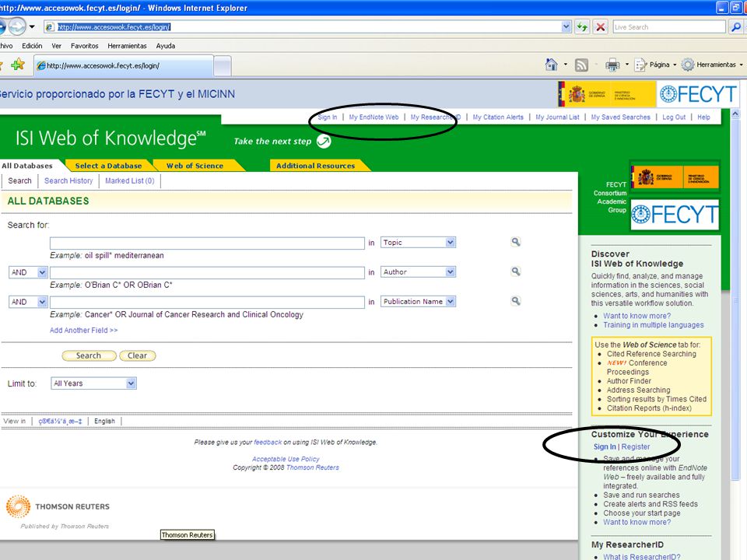The image size is (747, 560).
Task: Open the All Years limit dropdown
Action: point(131,383)
